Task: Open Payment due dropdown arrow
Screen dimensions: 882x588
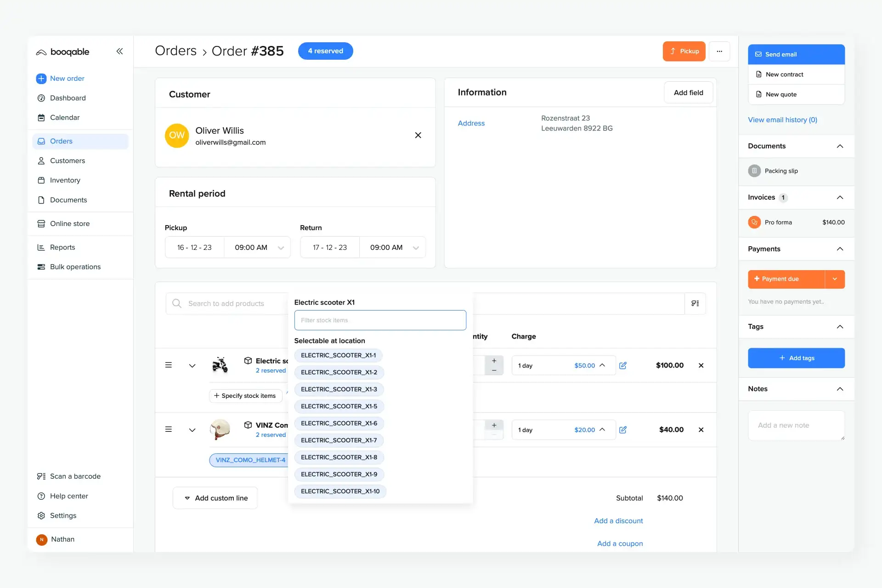Action: click(835, 279)
